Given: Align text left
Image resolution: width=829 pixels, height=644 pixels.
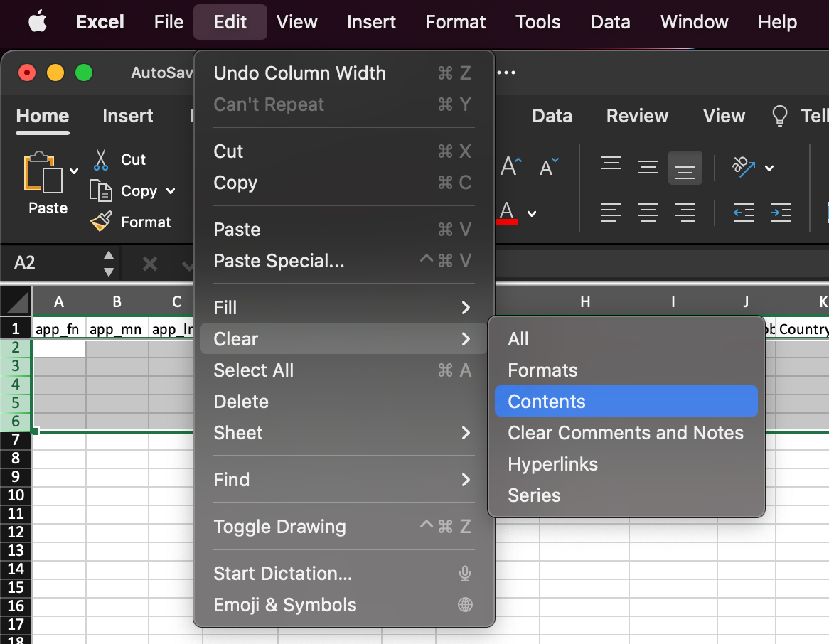Looking at the screenshot, I should (611, 213).
